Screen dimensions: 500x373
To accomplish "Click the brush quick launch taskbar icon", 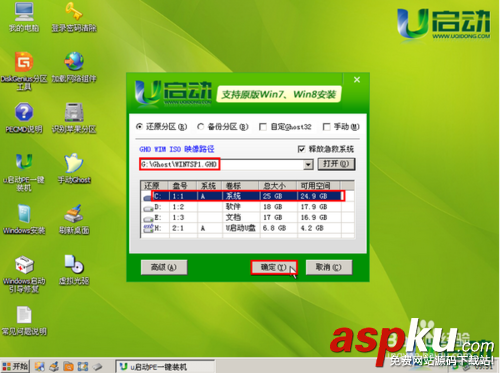I will coord(54,367).
